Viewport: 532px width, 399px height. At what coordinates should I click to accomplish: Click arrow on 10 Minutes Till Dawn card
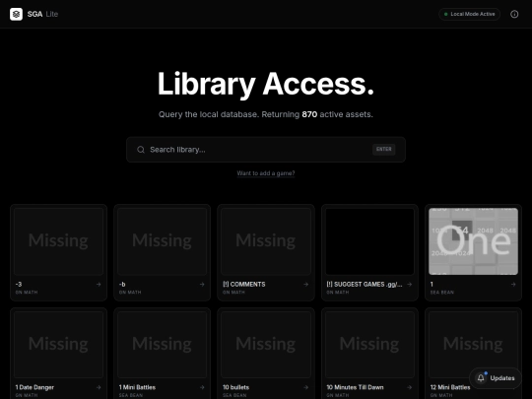409,387
